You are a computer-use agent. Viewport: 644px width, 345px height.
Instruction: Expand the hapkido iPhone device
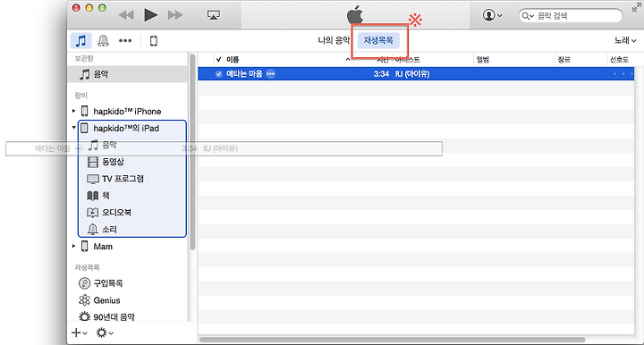pos(73,111)
